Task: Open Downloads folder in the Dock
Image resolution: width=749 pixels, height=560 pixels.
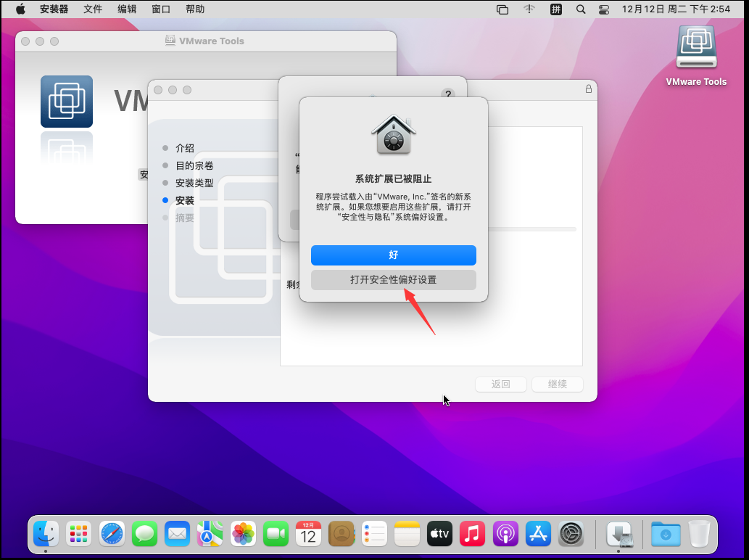Action: (666, 533)
